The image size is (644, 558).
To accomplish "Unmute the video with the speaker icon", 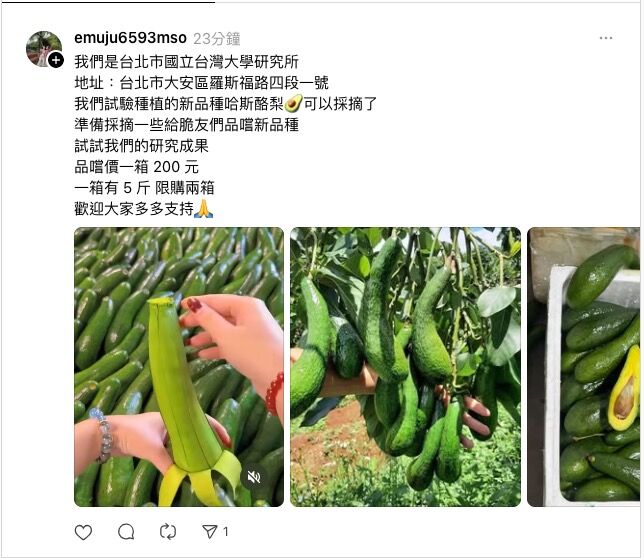I will [x=254, y=477].
